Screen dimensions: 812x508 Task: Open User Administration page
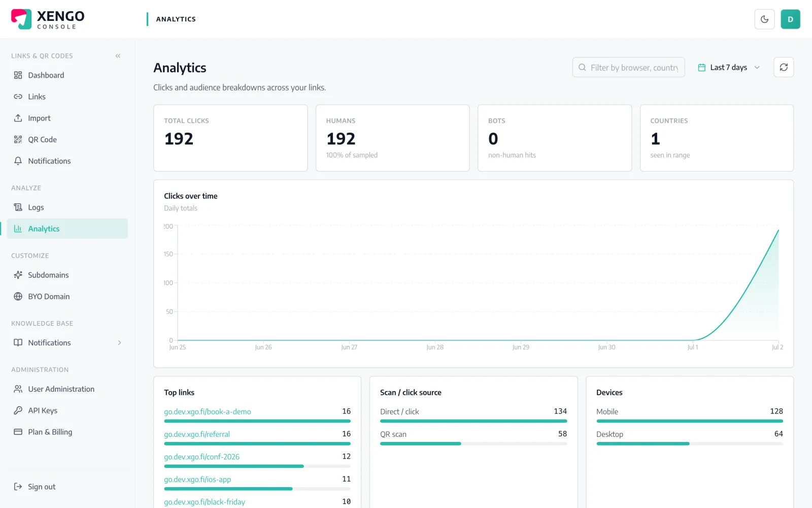coord(67,389)
